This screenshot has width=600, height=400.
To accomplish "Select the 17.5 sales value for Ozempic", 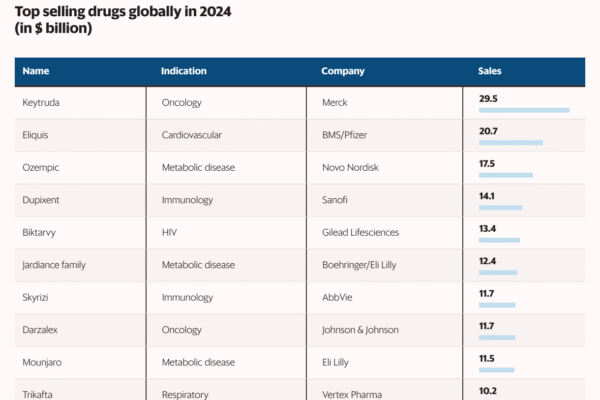I will (487, 163).
